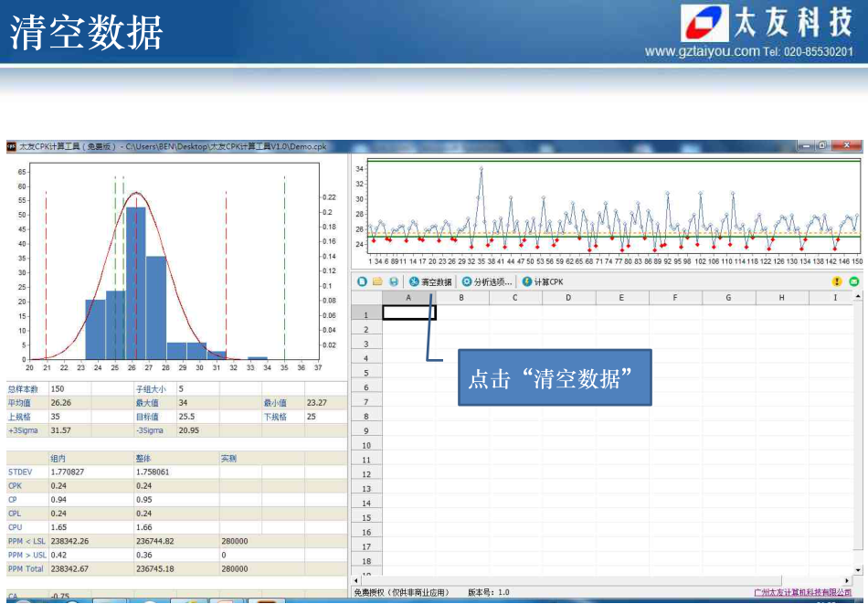Click the 总样本数 value 150

58,388
